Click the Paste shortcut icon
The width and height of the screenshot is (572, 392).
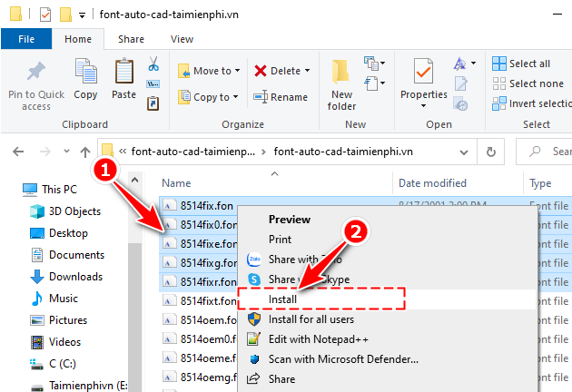tap(153, 103)
